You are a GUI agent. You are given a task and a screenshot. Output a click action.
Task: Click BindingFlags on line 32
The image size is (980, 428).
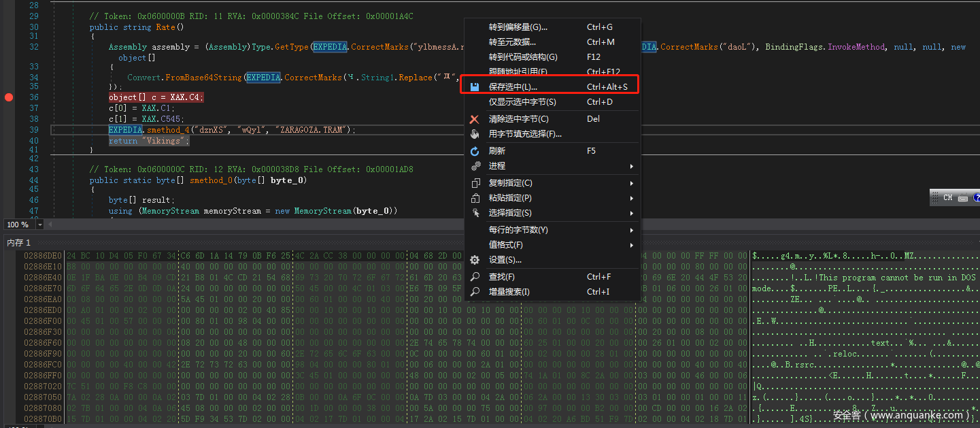(x=794, y=47)
